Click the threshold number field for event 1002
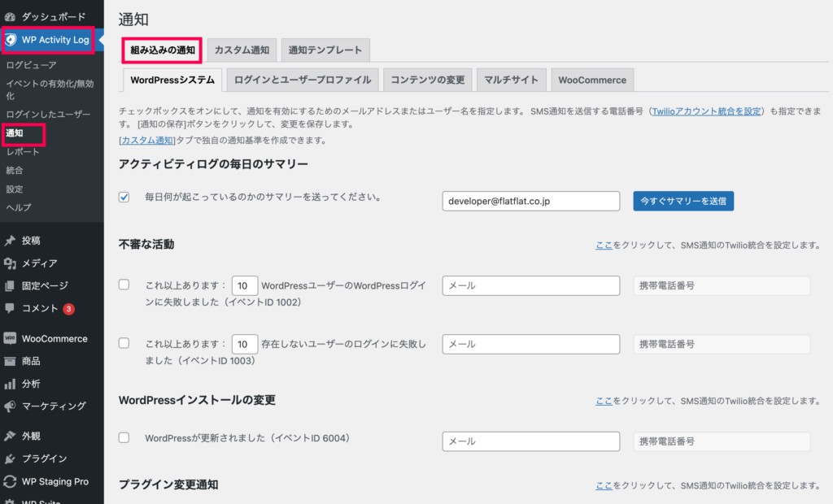Screen dimensions: 833x504 pyautogui.click(x=244, y=285)
